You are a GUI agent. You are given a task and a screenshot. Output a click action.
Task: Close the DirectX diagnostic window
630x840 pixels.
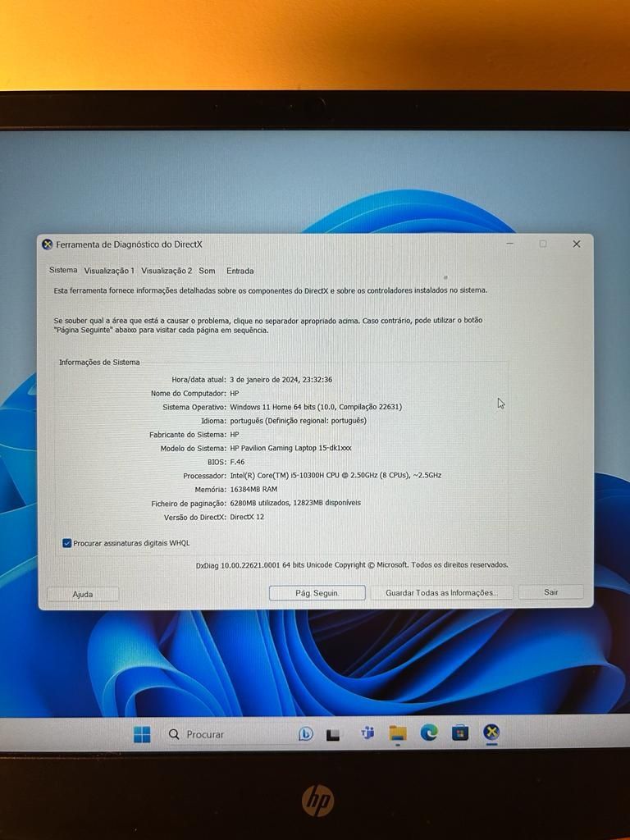(x=577, y=244)
